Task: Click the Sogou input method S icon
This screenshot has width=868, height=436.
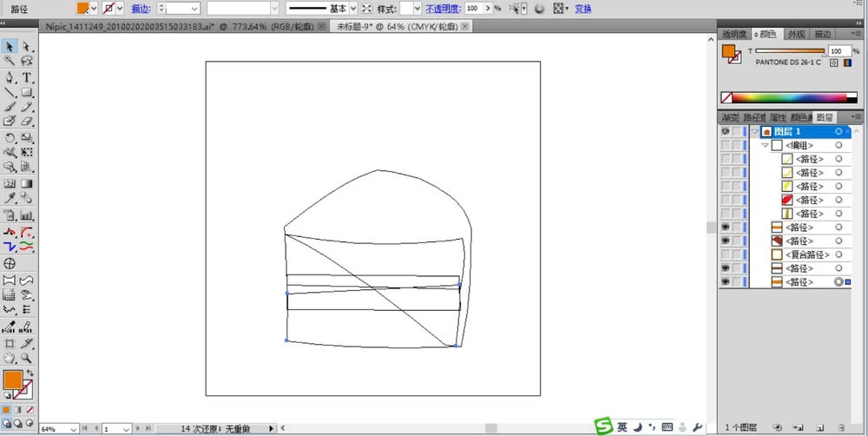Action: (603, 426)
